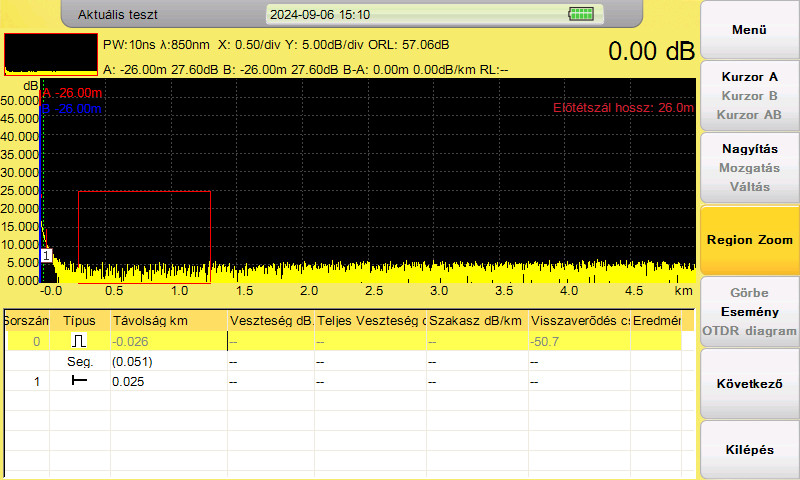The width and height of the screenshot is (800, 480).
Task: Select Kurzor A option
Action: (749, 77)
